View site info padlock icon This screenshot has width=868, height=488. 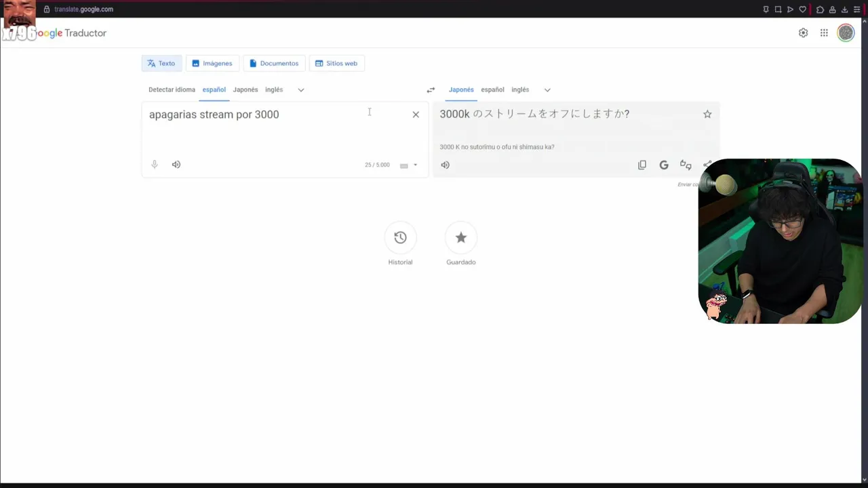[x=47, y=9]
